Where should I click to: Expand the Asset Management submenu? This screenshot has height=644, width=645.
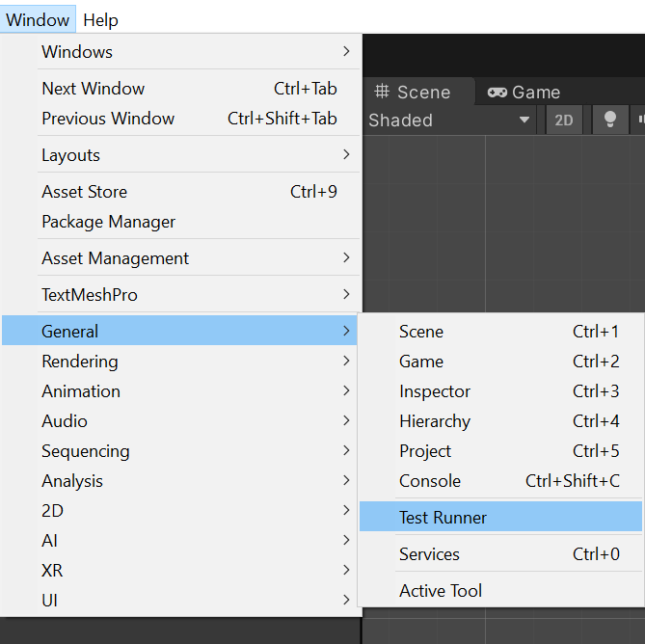point(183,258)
